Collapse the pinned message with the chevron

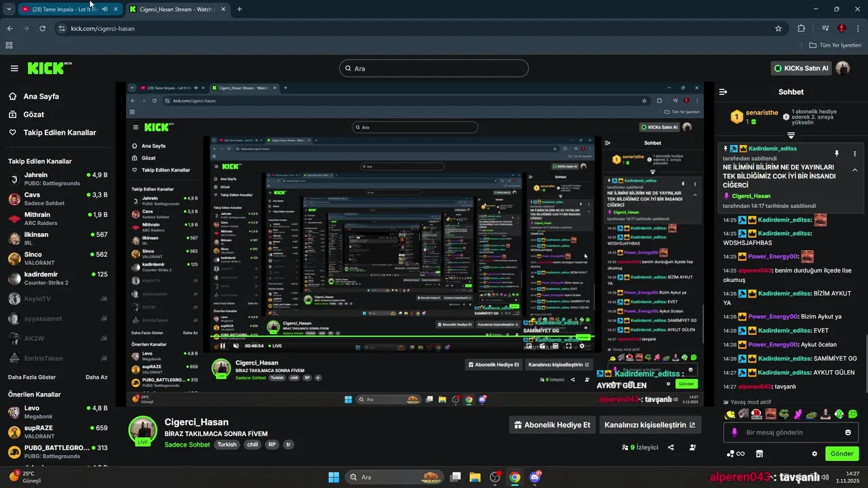tap(854, 170)
